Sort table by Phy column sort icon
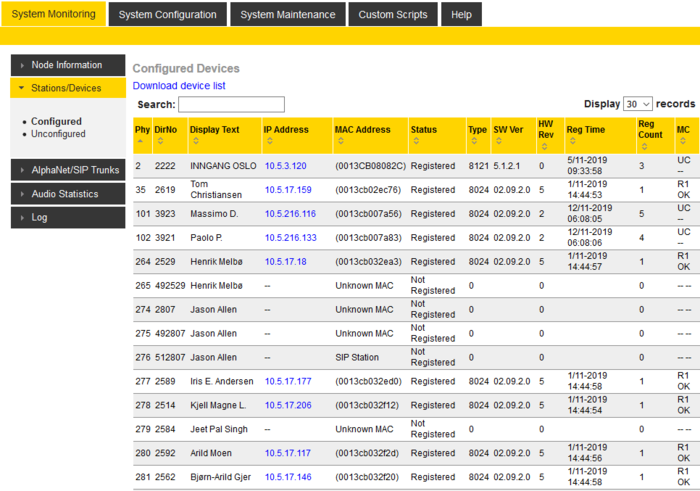Image resolution: width=700 pixels, height=491 pixels. [x=138, y=141]
